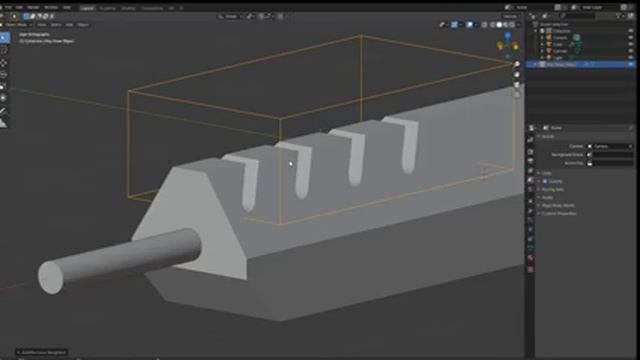Click the viewport zoom magnifier icon
The width and height of the screenshot is (640, 360).
(x=517, y=64)
